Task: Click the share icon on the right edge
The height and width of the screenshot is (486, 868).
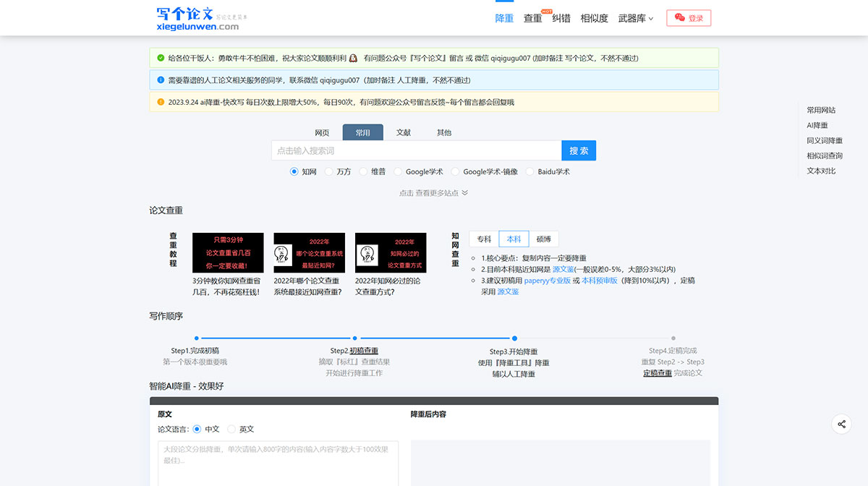Action: 841,425
